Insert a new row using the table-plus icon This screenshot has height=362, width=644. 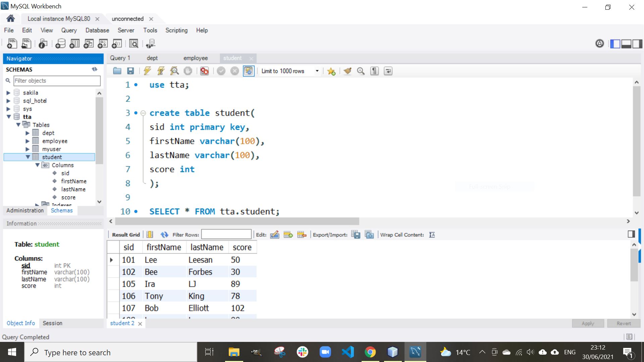[x=288, y=234]
